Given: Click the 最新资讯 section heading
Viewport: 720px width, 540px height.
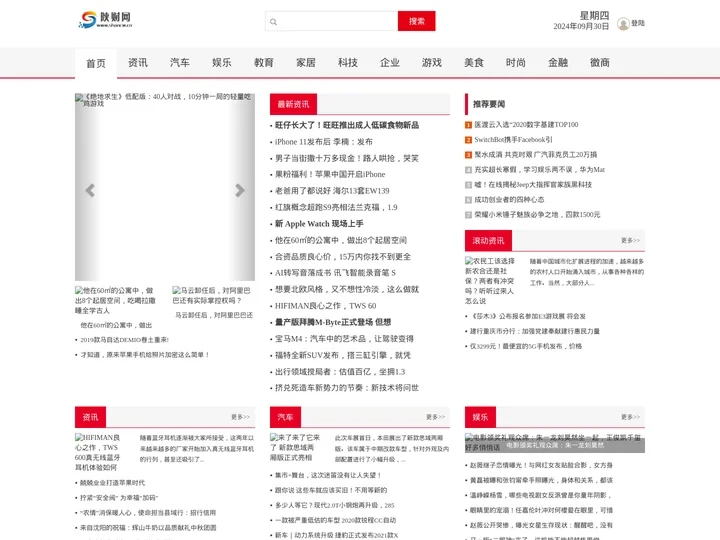Looking at the screenshot, I should pos(293,104).
